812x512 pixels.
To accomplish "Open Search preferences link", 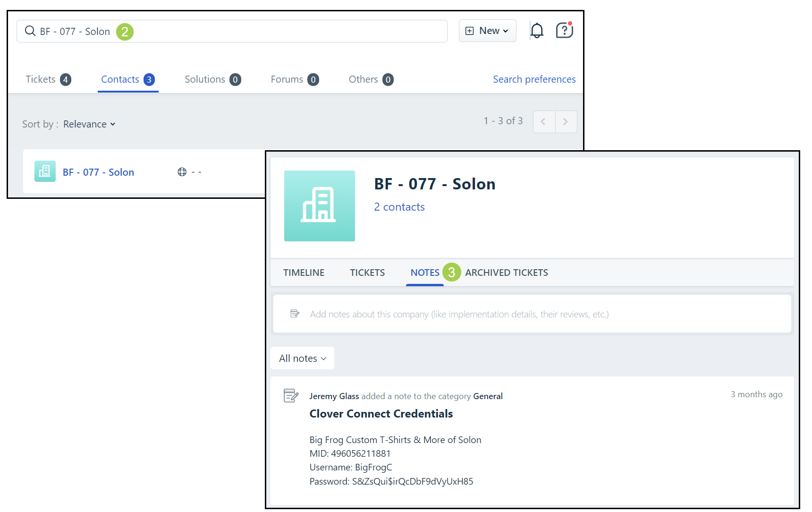I will tap(534, 79).
